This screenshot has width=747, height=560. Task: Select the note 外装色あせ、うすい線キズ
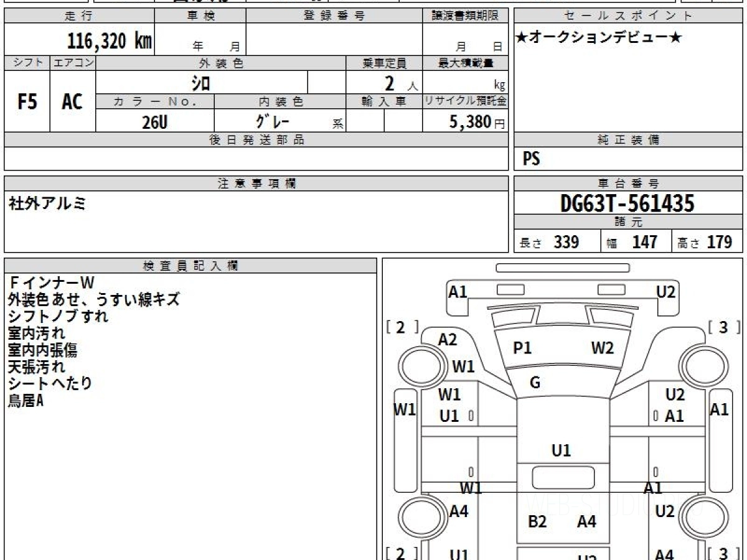pyautogui.click(x=94, y=300)
